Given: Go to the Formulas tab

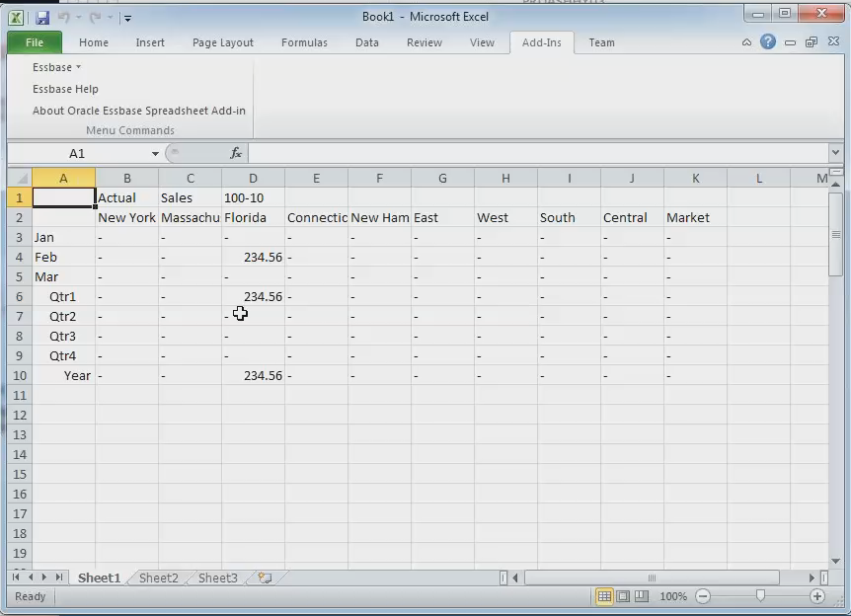Looking at the screenshot, I should click(x=304, y=42).
